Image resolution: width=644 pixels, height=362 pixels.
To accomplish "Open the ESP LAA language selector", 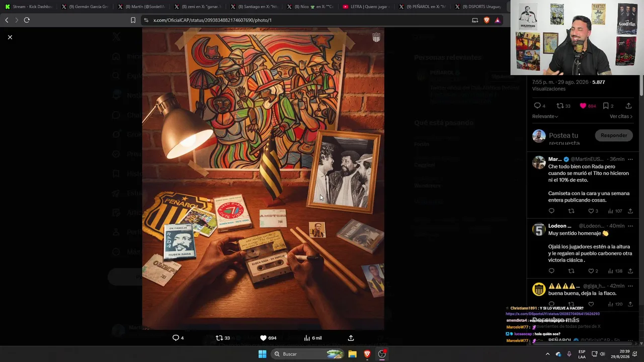I will (582, 354).
